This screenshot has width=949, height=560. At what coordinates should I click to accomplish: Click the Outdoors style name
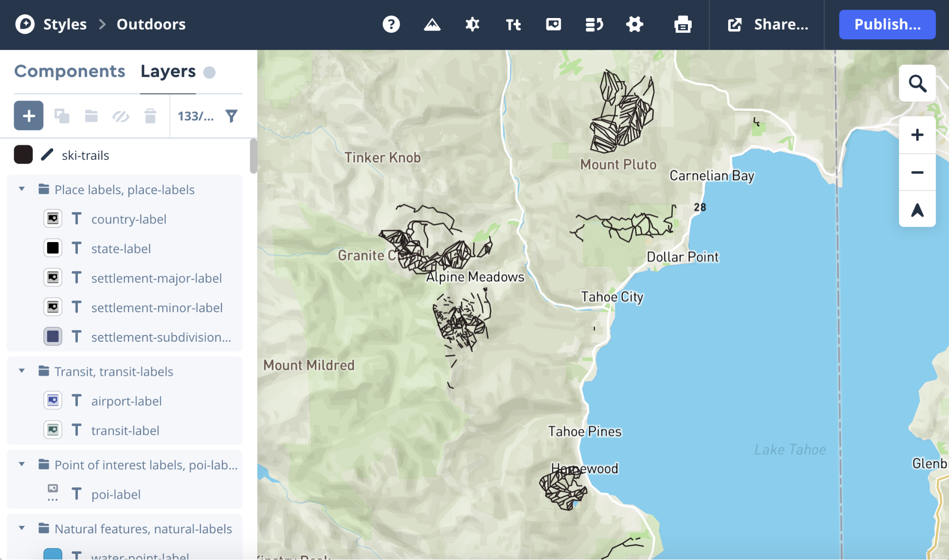(x=151, y=24)
